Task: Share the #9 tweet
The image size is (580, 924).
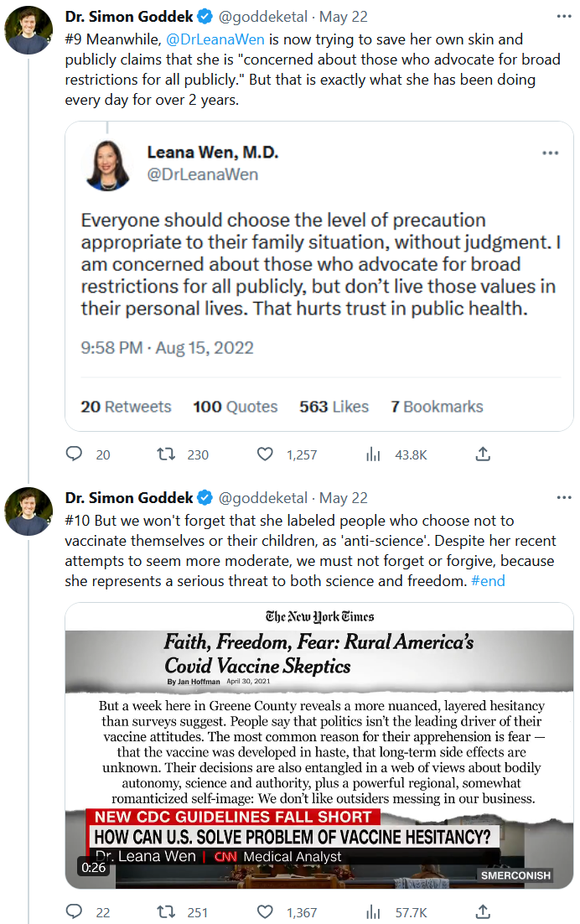Action: click(483, 454)
